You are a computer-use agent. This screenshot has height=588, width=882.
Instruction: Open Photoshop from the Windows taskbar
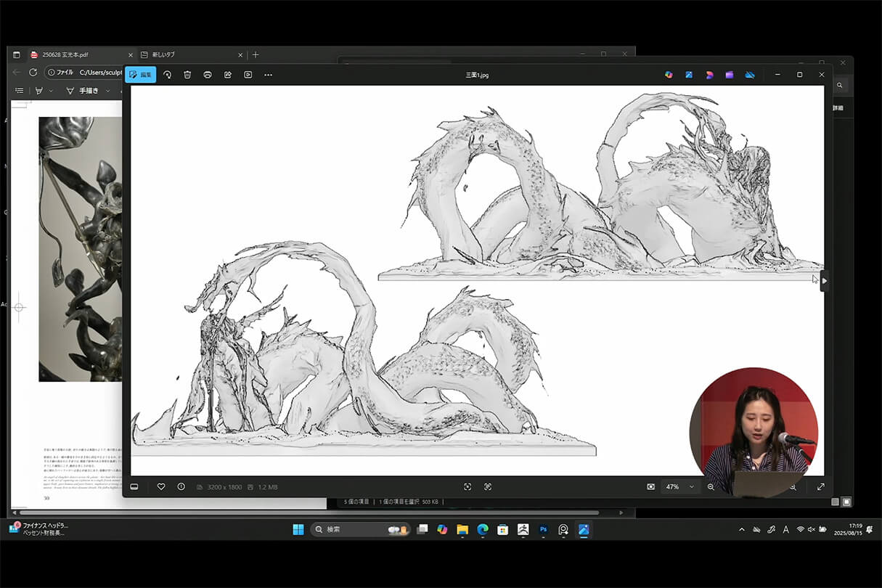pos(543,530)
